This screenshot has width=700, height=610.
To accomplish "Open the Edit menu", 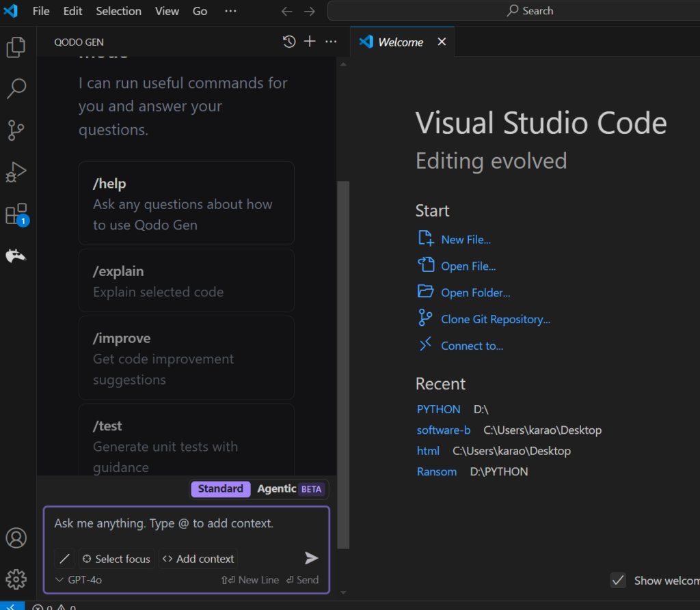I will point(72,11).
